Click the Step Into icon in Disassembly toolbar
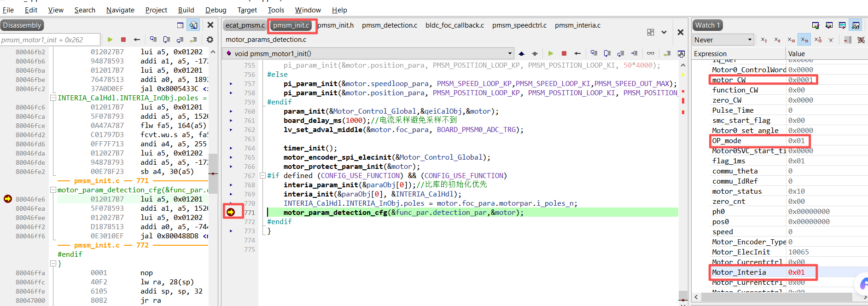Viewport: 868px width, 306px height. (x=153, y=40)
